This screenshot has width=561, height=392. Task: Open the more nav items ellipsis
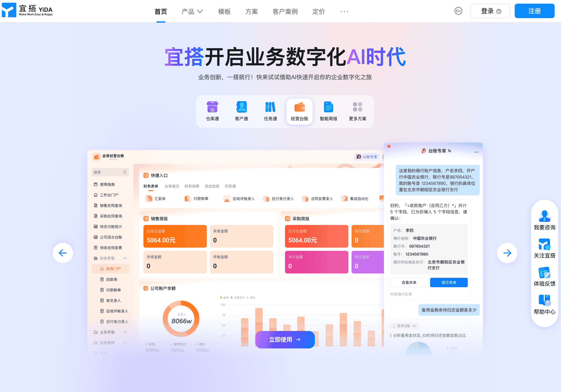coord(344,12)
